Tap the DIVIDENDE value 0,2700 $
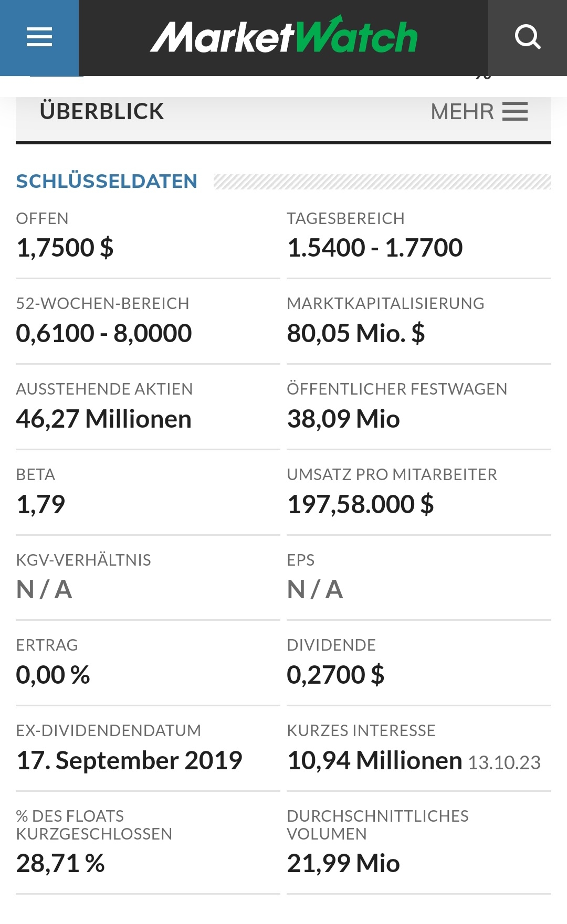The width and height of the screenshot is (567, 924). click(335, 675)
